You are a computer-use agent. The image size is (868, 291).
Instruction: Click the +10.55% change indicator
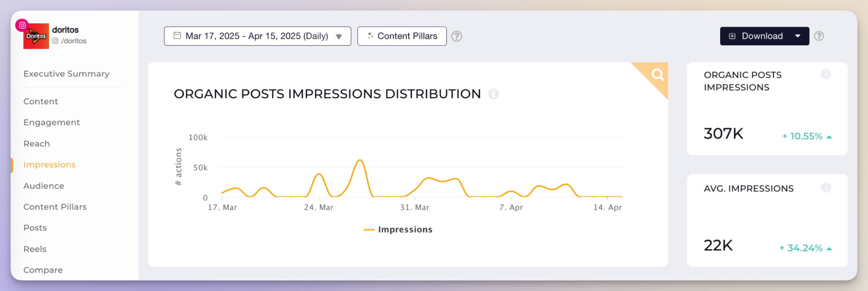(x=807, y=136)
